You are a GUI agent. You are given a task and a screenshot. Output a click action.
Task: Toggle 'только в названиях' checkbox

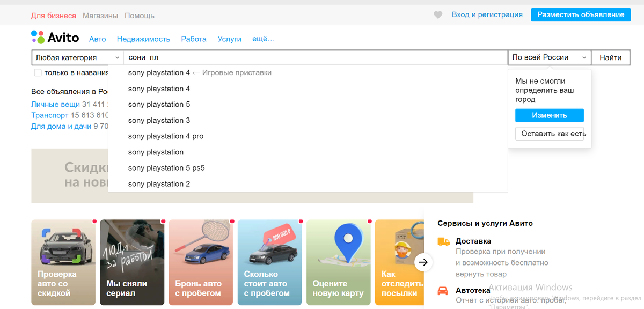pyautogui.click(x=38, y=72)
